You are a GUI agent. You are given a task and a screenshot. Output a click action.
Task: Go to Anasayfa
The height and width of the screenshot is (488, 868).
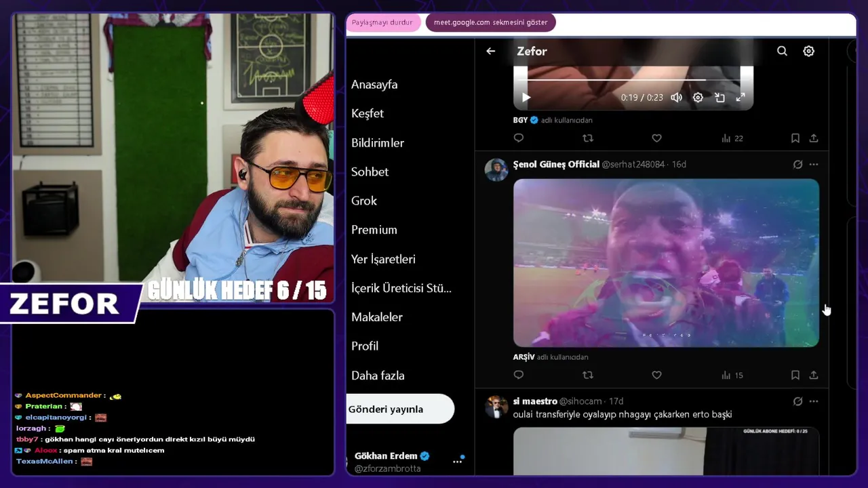coord(374,85)
